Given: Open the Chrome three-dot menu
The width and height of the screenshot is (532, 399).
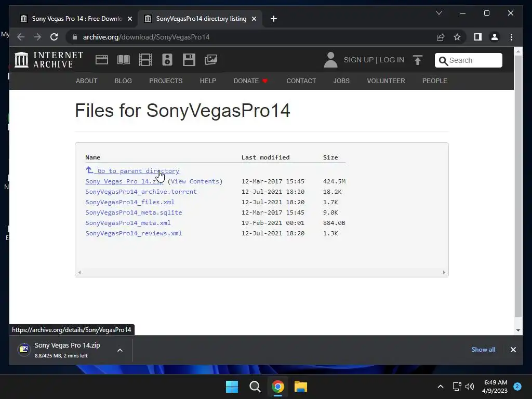Looking at the screenshot, I should (x=511, y=37).
